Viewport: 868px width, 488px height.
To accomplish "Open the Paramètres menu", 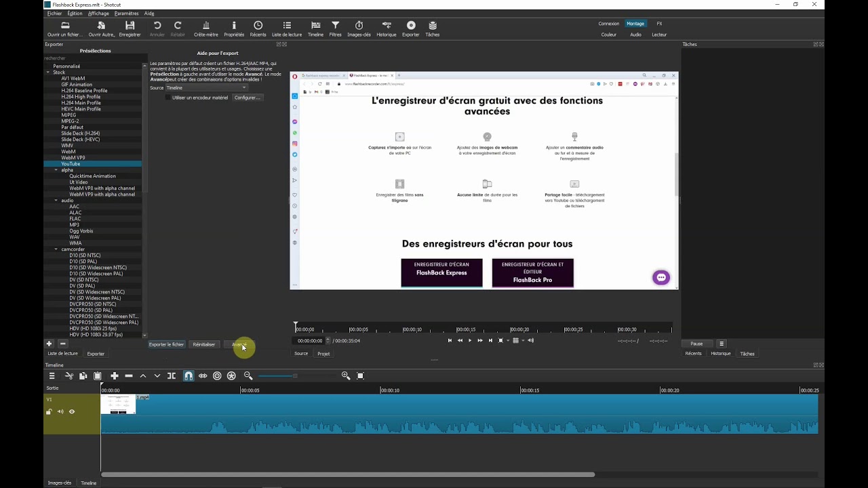I will 126,14.
